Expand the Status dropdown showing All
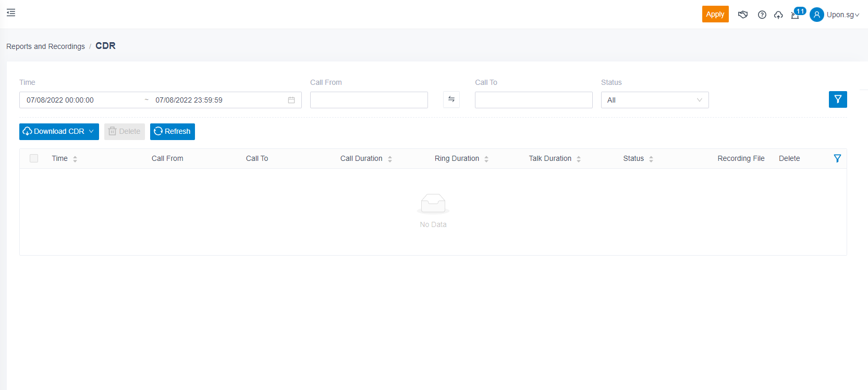Screen dimensions: 868x390 (654, 100)
